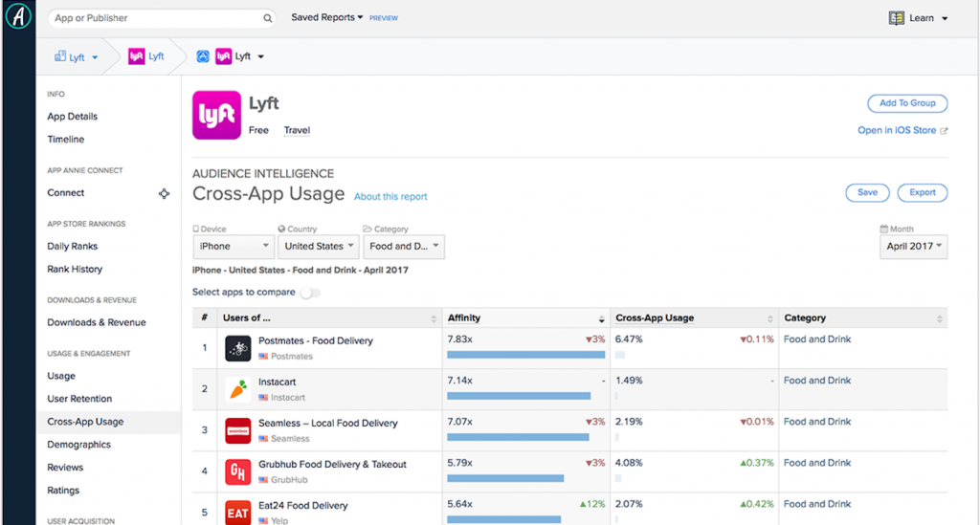980x525 pixels.
Task: Click the 7.83x affinity value
Action: [x=460, y=339]
